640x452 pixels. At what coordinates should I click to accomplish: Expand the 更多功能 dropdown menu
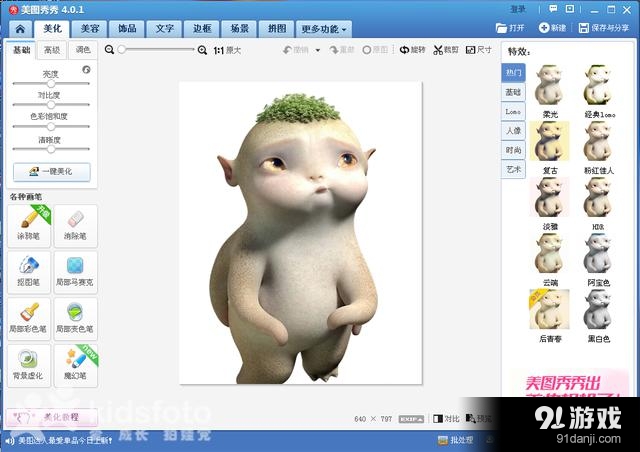tap(324, 29)
